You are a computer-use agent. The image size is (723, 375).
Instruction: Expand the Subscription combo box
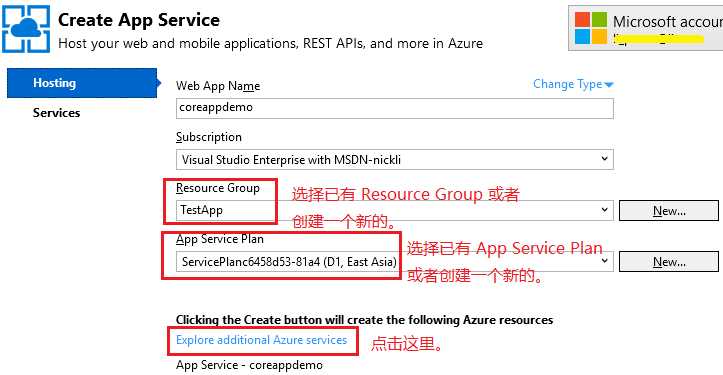click(x=395, y=160)
